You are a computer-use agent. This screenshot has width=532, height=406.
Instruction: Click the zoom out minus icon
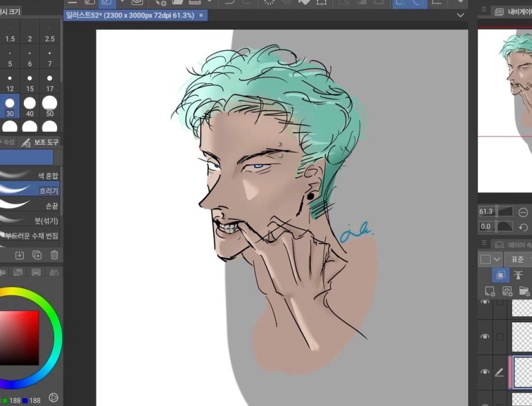pos(523,212)
